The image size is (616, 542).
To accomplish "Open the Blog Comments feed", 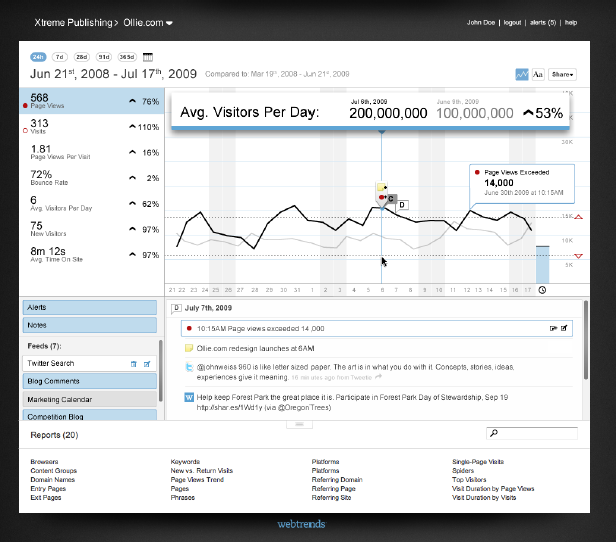I will [90, 381].
